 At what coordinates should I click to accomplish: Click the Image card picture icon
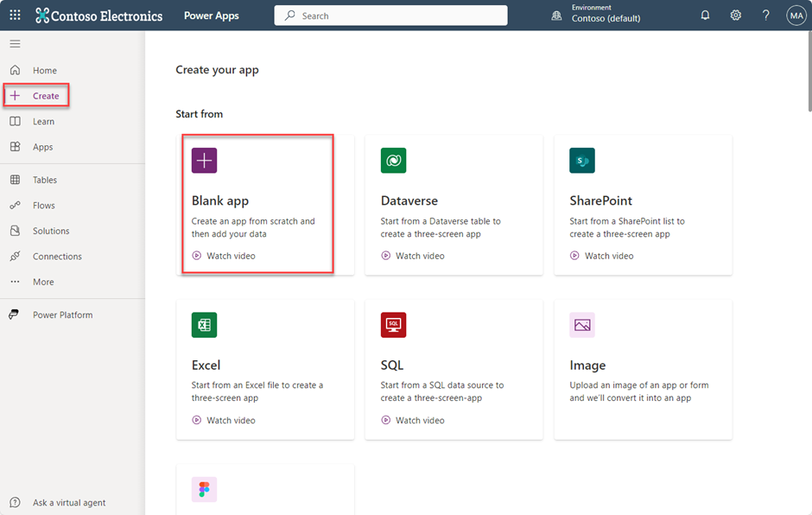pos(582,325)
